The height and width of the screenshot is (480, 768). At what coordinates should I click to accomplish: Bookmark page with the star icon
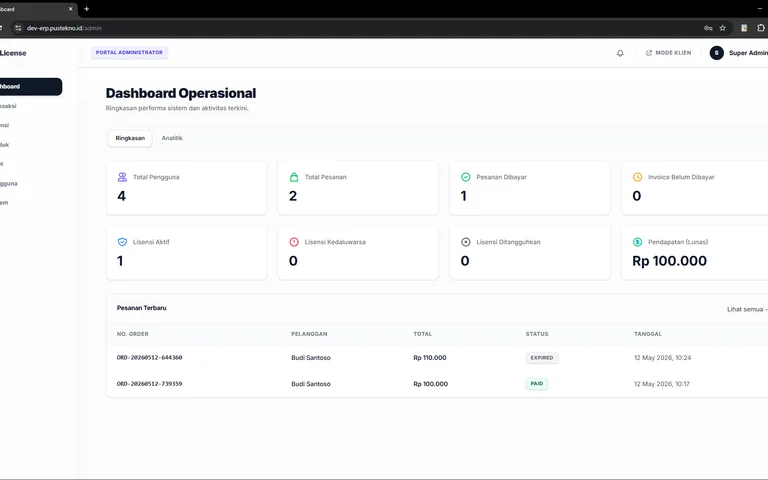pyautogui.click(x=722, y=28)
